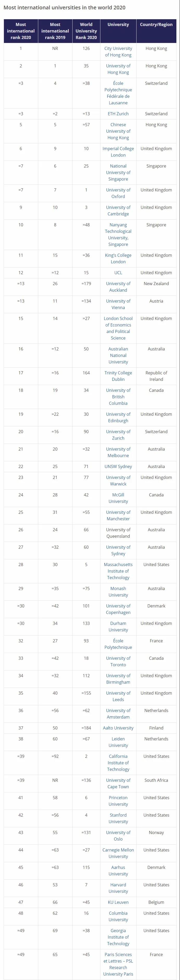Click the McGill University link

[x=118, y=498]
